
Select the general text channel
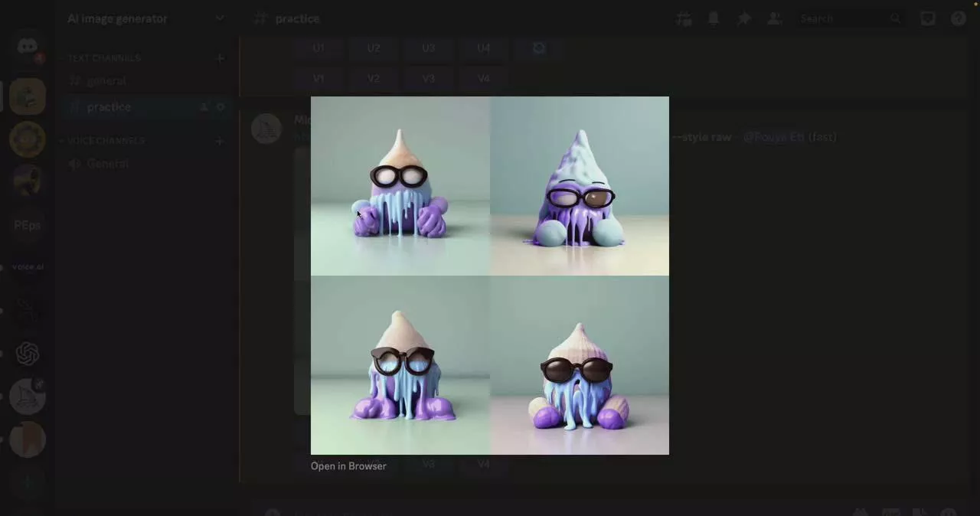pos(106,80)
